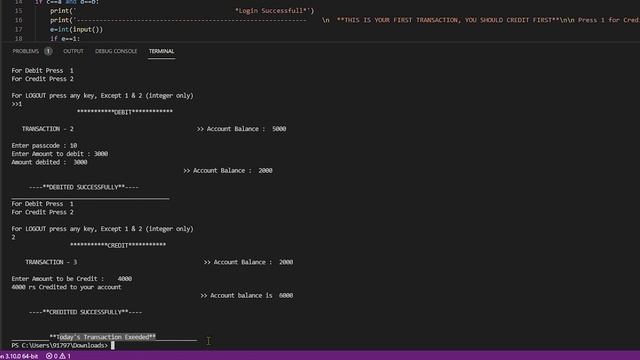Click 'TRANSACTION - 3' in terminal
The height and width of the screenshot is (360, 640).
[51, 262]
